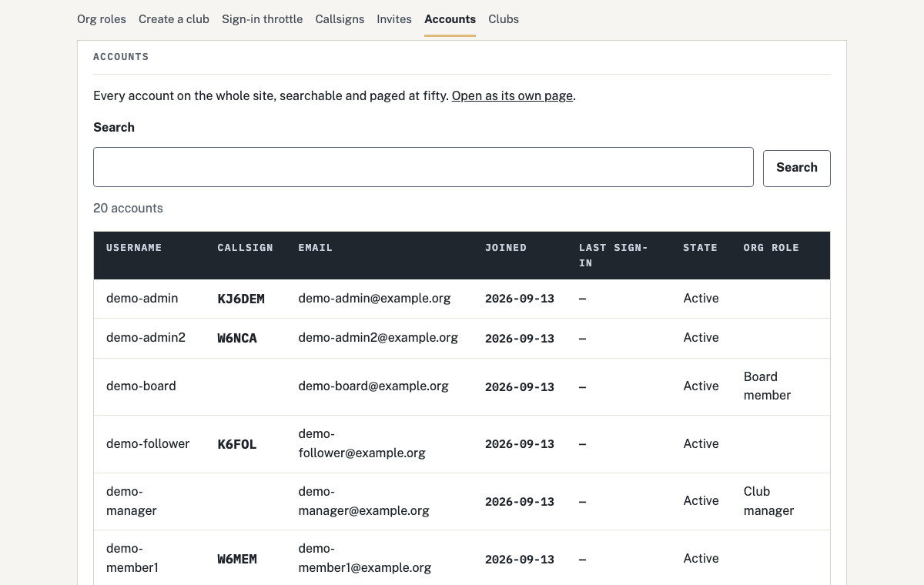Screen dimensions: 924x585
Task: Select the demo-board username cell
Action: point(141,386)
